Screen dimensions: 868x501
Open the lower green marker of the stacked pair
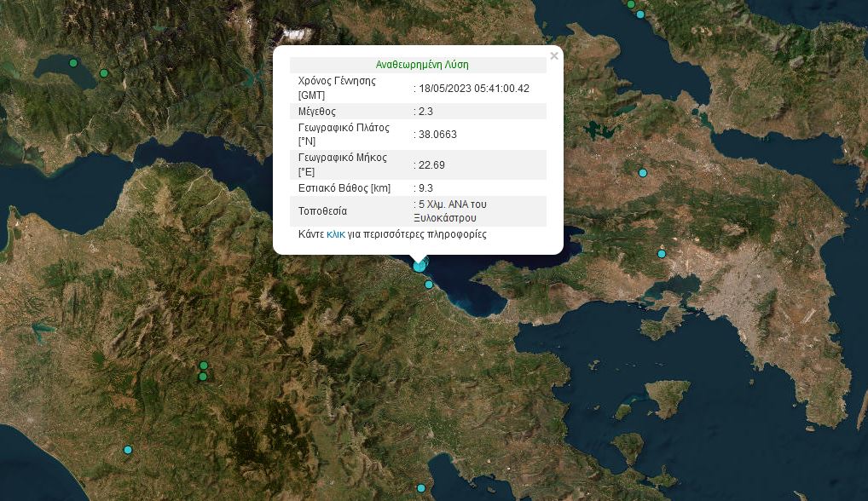203,377
